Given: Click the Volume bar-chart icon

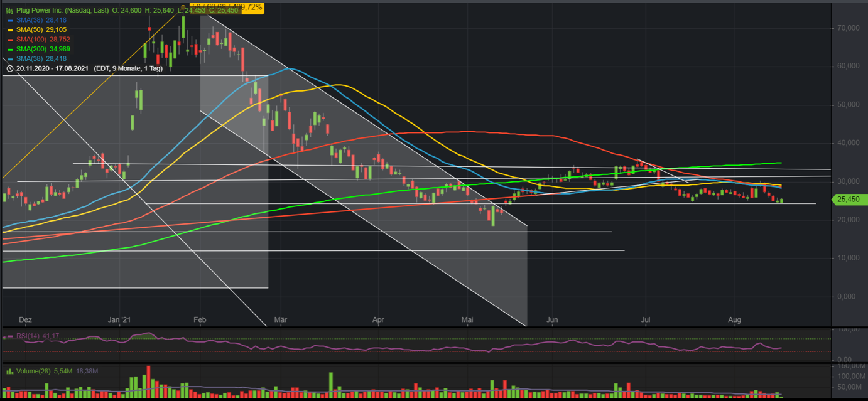Looking at the screenshot, I should click(x=9, y=372).
